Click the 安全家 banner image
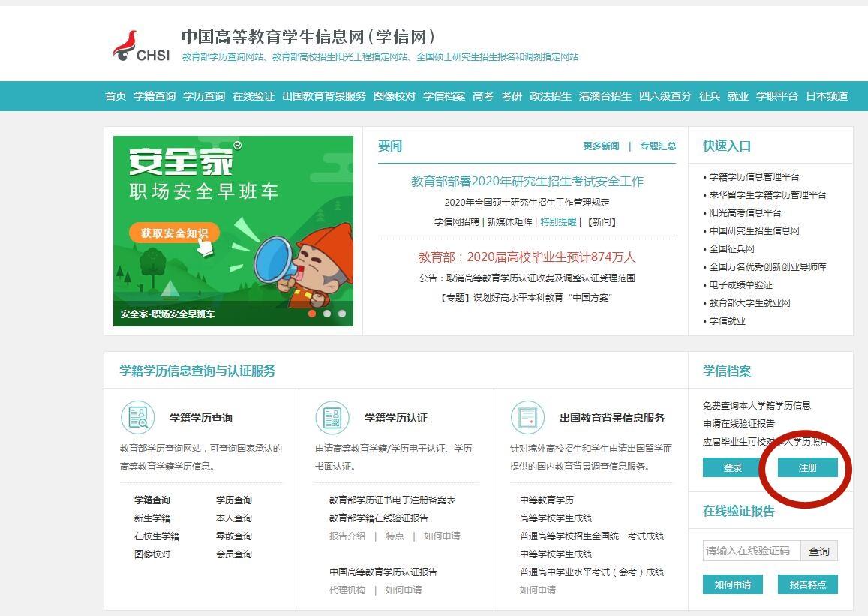868x616 pixels. [x=233, y=231]
